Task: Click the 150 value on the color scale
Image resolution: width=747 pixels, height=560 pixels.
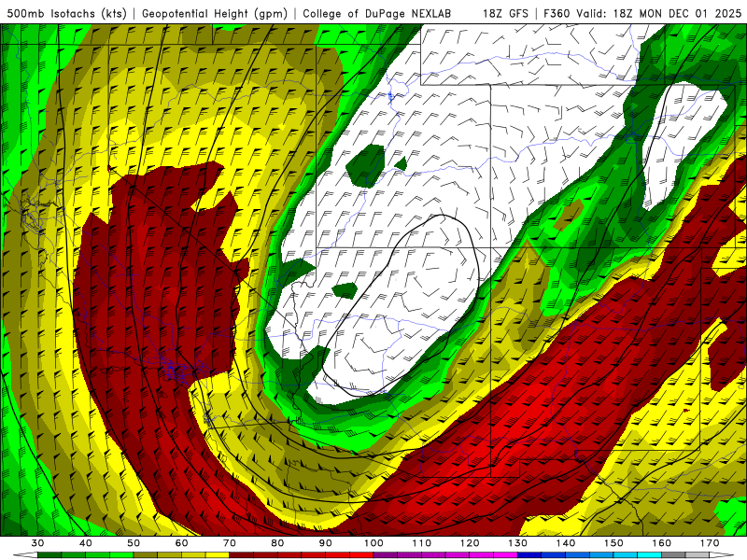Action: pyautogui.click(x=613, y=543)
